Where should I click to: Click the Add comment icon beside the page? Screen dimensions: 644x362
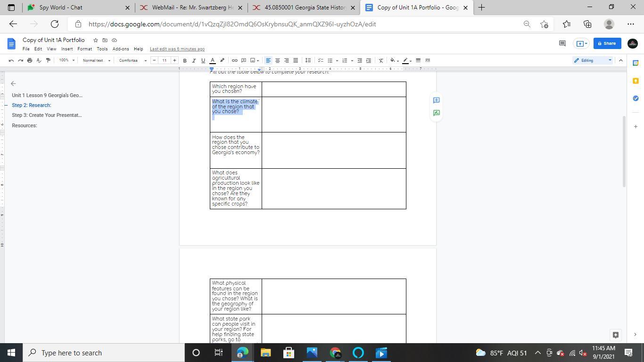pyautogui.click(x=436, y=100)
